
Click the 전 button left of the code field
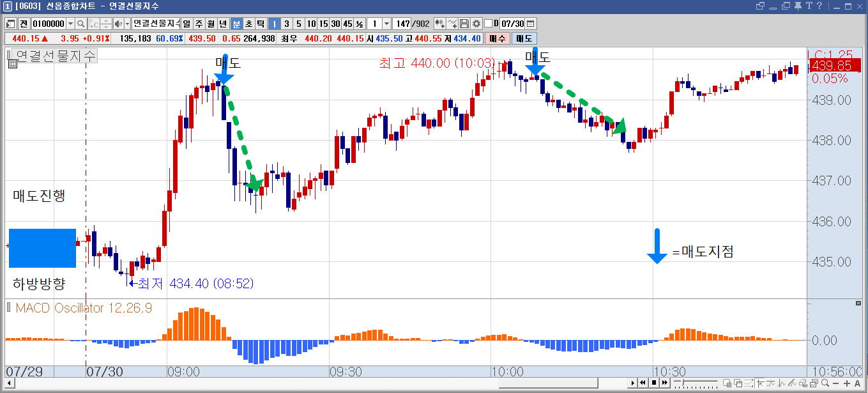coord(24,24)
